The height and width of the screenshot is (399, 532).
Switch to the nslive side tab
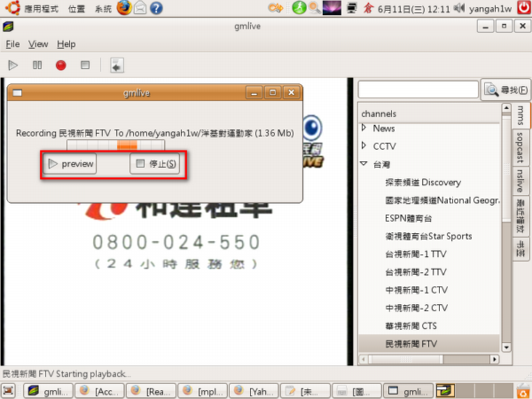click(520, 181)
